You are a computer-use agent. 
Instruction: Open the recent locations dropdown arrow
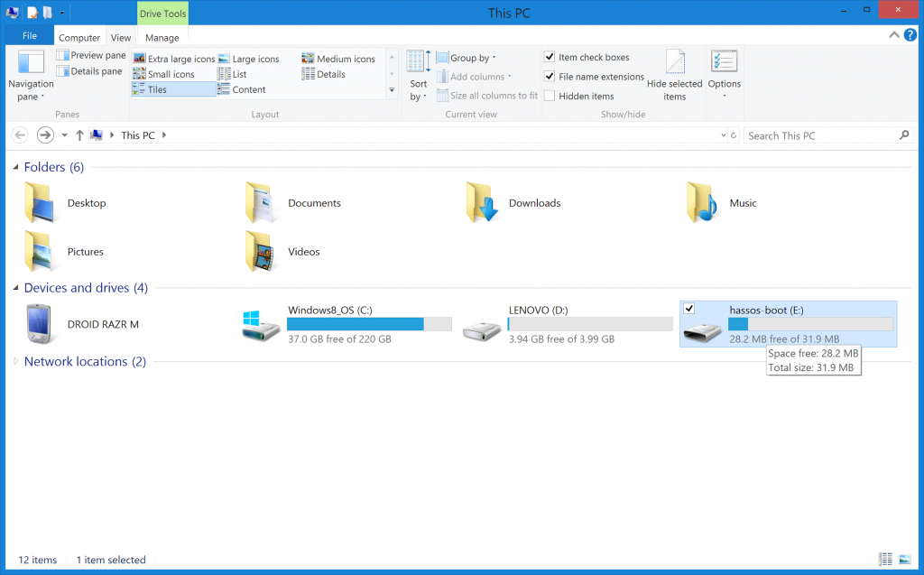point(64,135)
